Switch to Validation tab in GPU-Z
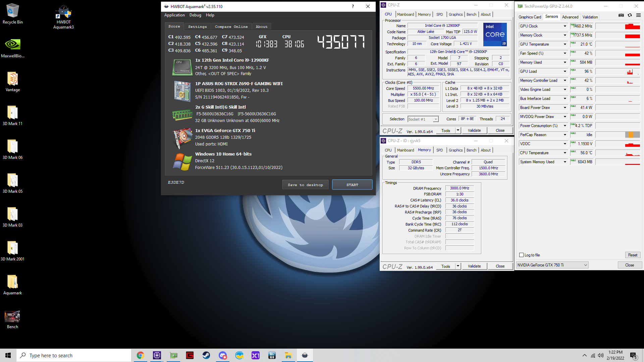 [x=590, y=17]
